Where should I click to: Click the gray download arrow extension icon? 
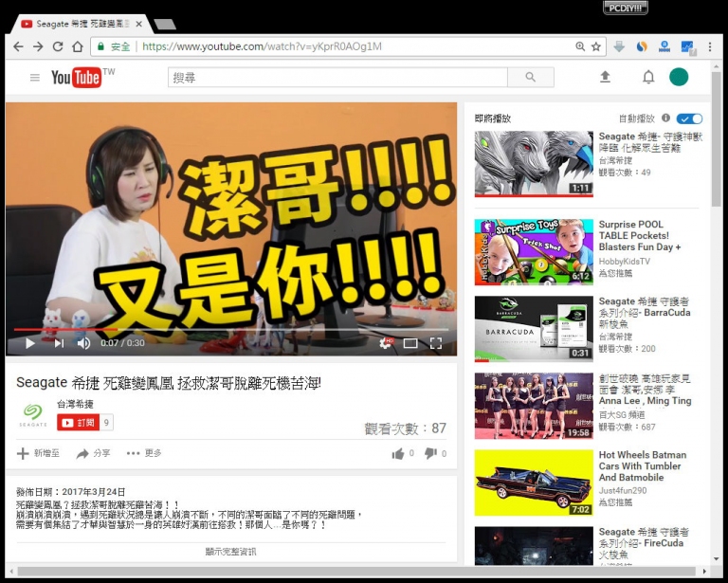click(x=619, y=46)
